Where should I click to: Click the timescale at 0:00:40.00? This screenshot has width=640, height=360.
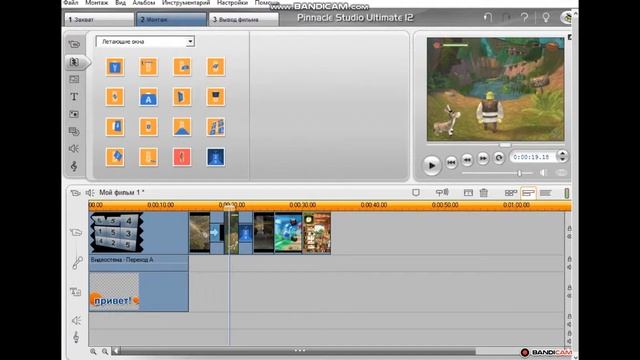pos(373,205)
